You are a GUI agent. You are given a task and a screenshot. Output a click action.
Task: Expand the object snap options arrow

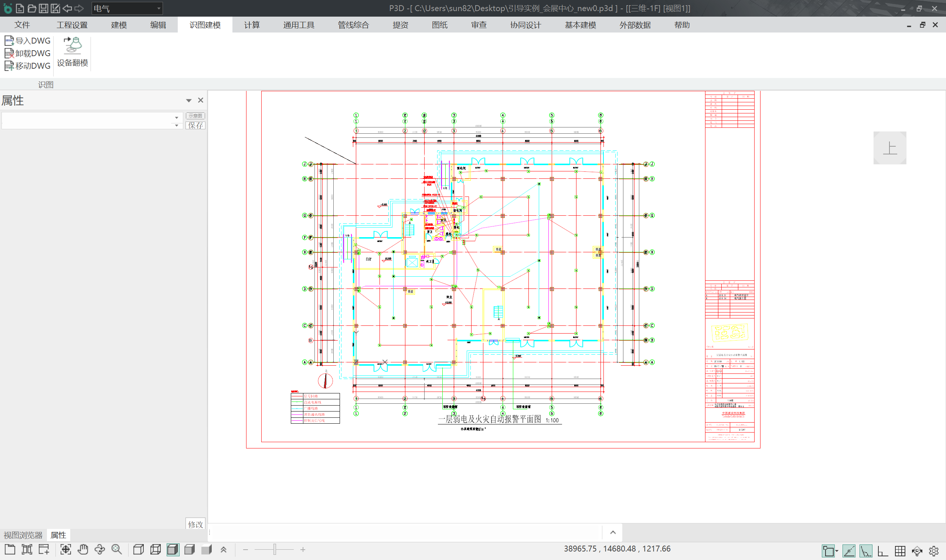[837, 551]
